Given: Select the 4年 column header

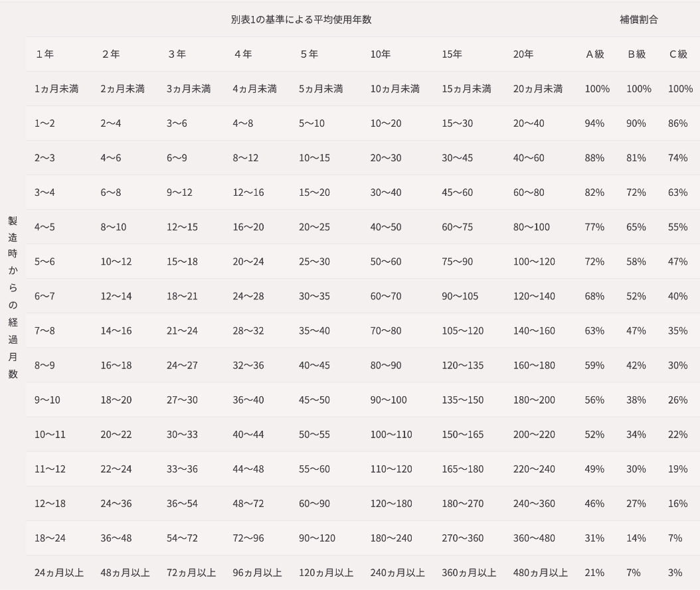Looking at the screenshot, I should 242,54.
